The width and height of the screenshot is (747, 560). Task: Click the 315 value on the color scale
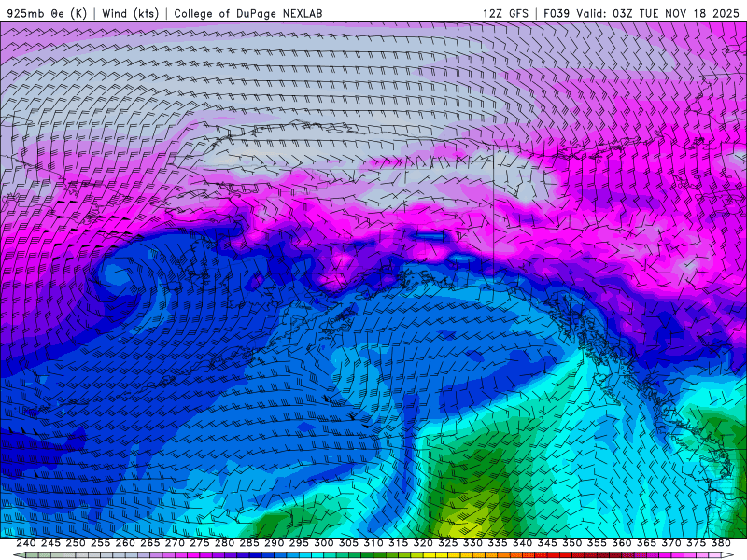coord(398,543)
